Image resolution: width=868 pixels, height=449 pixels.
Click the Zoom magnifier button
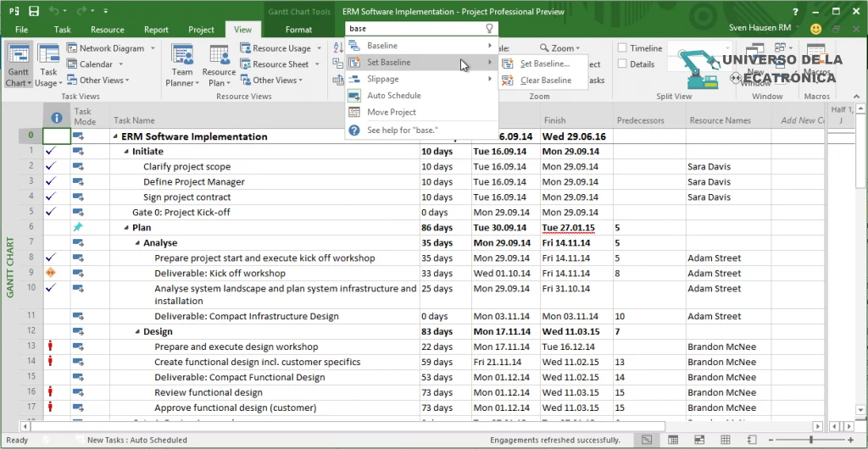pos(559,48)
